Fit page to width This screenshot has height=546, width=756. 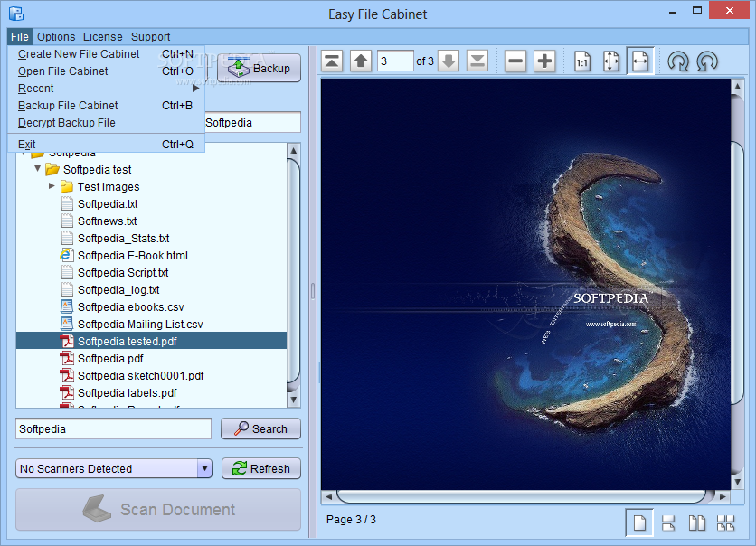[x=640, y=61]
